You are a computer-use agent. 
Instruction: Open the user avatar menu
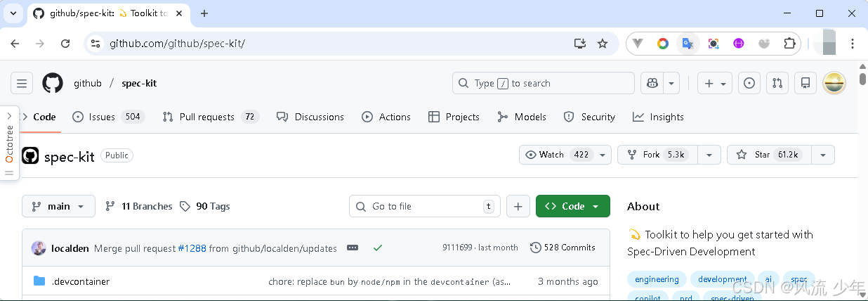(x=834, y=83)
